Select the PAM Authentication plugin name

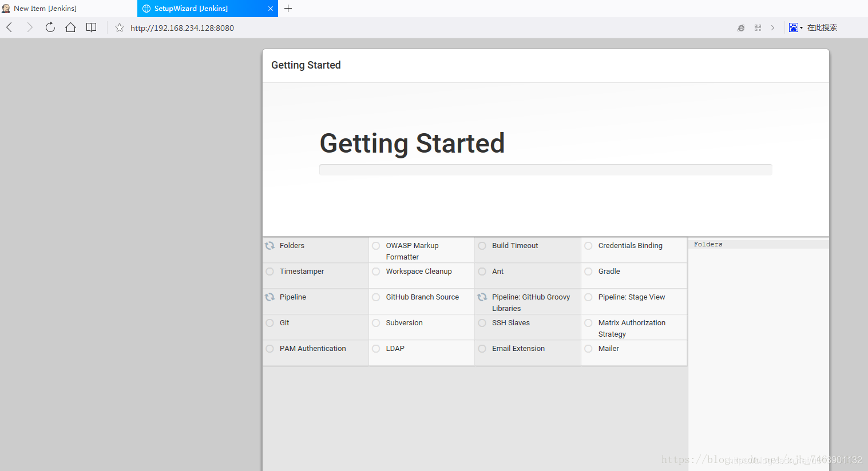312,349
